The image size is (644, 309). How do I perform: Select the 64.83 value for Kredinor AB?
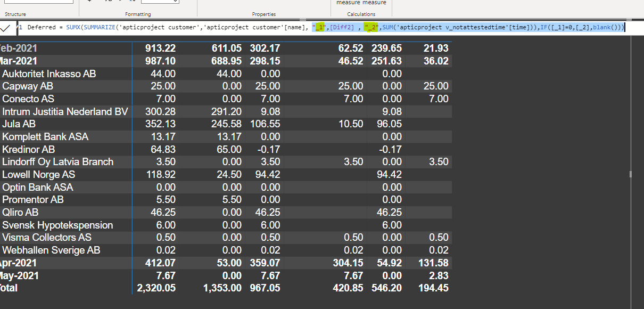163,150
